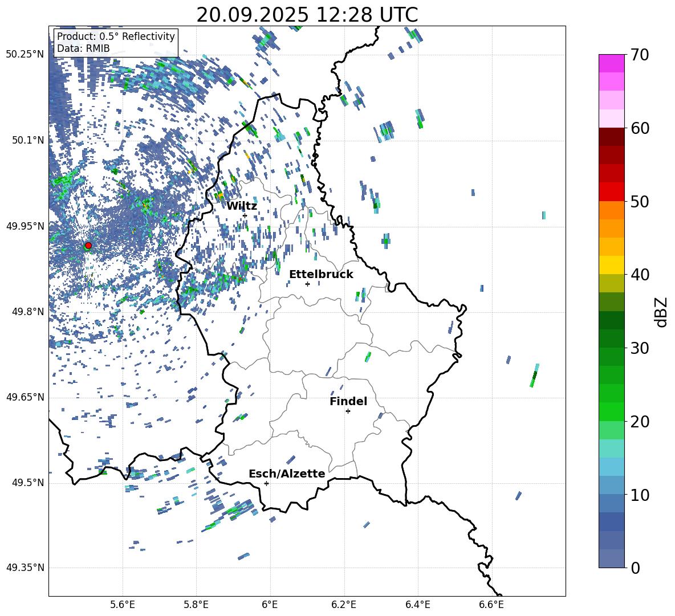
Task: Click the 60 tick on colorbar
Action: click(x=640, y=128)
